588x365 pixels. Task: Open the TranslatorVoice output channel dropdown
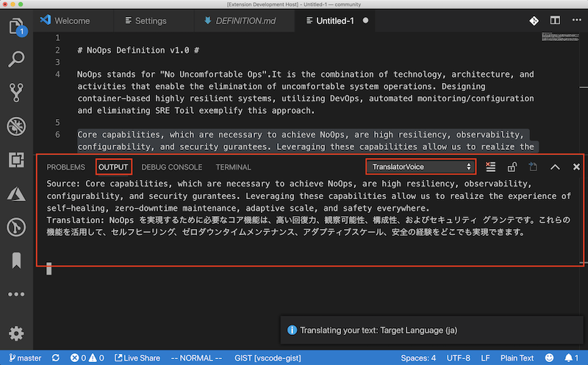coord(421,167)
